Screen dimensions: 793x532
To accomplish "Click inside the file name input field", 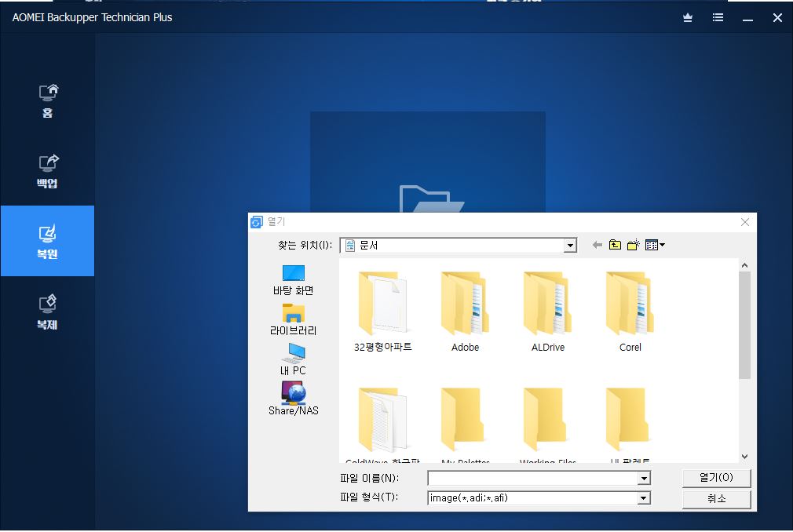I will (532, 478).
